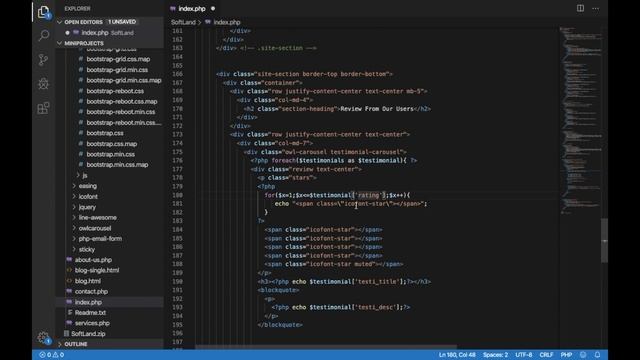Expand the line-awesome folder
The height and width of the screenshot is (360, 640).
[x=98, y=218]
